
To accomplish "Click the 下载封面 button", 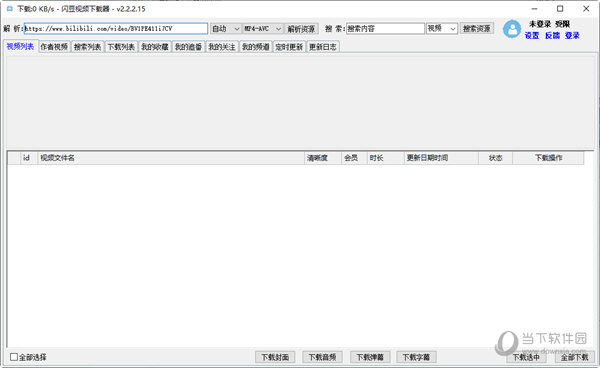I will click(275, 357).
